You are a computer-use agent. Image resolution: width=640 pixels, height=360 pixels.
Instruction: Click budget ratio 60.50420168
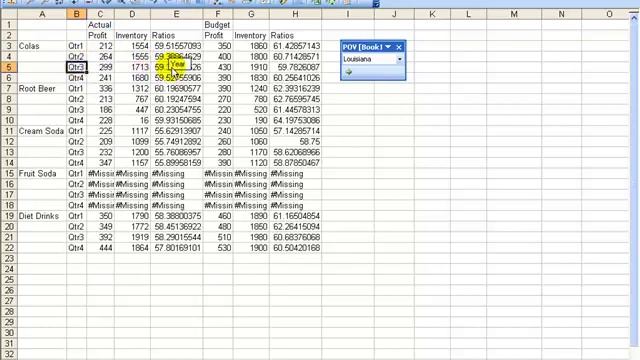[295, 248]
